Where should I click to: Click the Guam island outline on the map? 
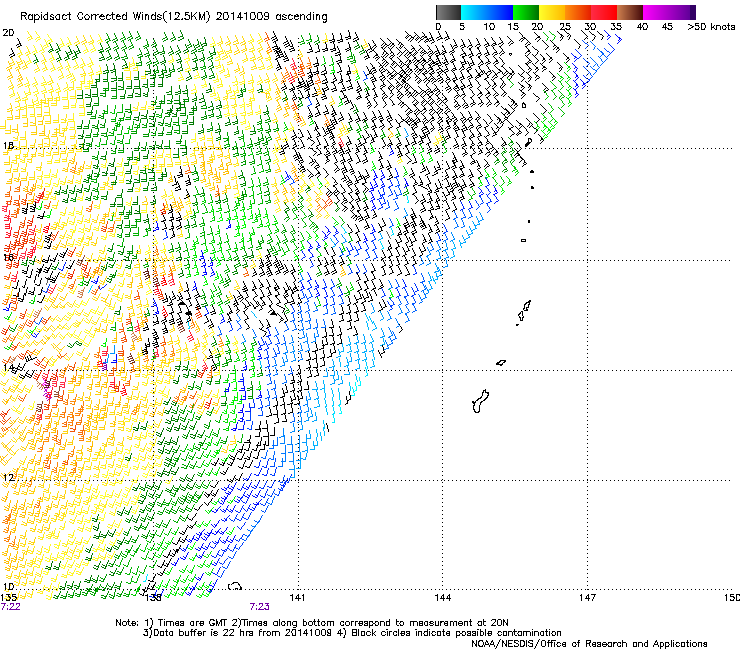[x=480, y=402]
